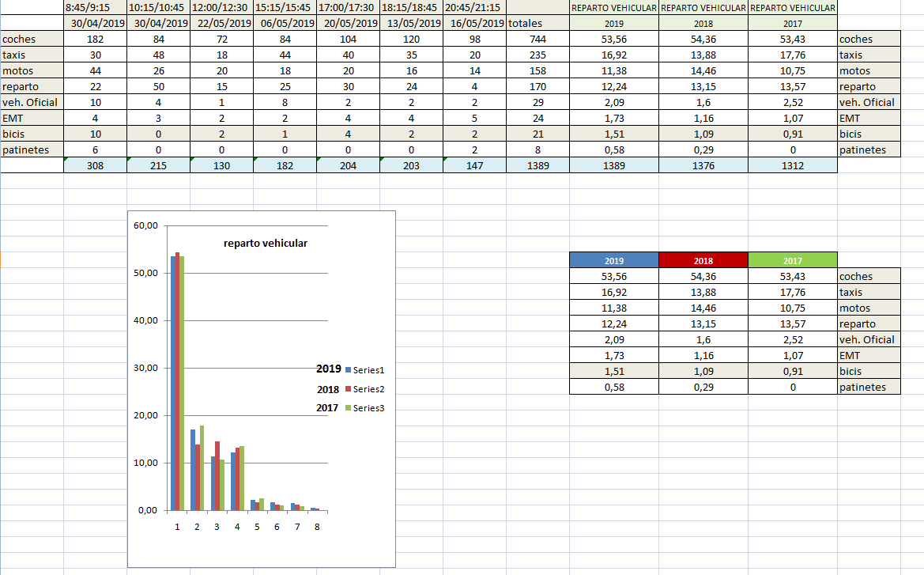Click the red 2018 header in lower table
The height and width of the screenshot is (575, 924).
[x=703, y=260]
